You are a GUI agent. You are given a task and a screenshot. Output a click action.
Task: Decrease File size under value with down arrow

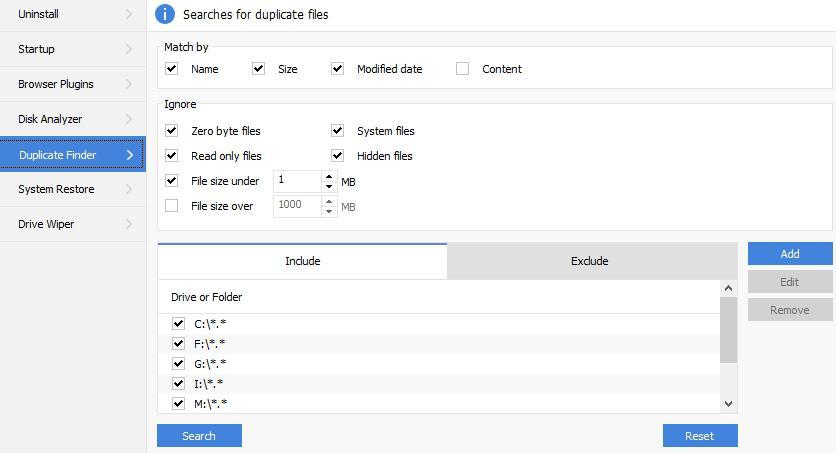(329, 186)
